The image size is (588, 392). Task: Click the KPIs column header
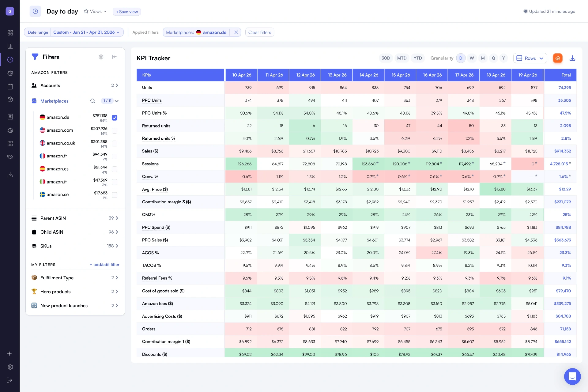180,75
